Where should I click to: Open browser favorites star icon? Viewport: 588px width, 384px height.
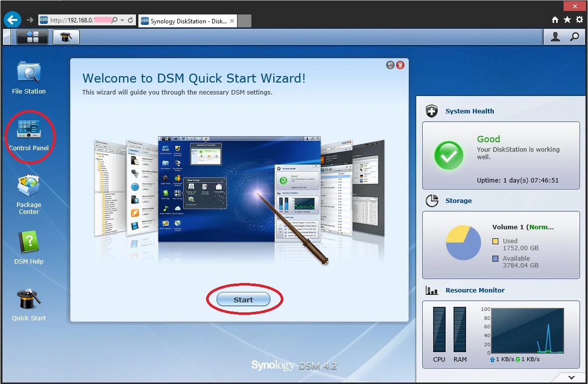(568, 20)
